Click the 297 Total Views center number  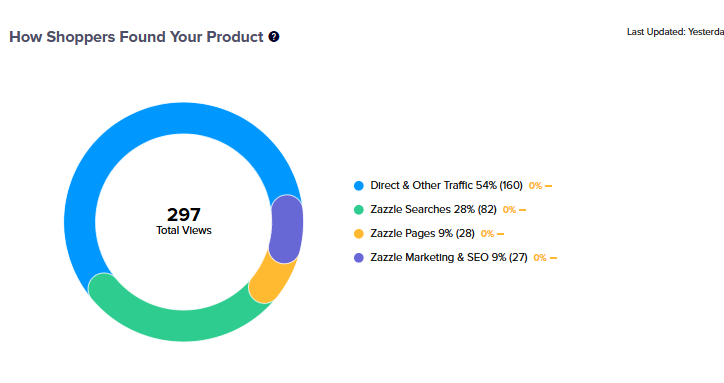pyautogui.click(x=184, y=214)
